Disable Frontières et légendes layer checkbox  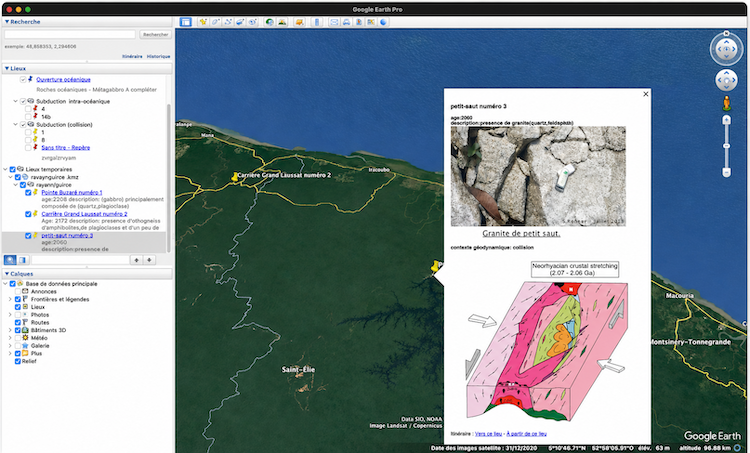click(x=18, y=299)
